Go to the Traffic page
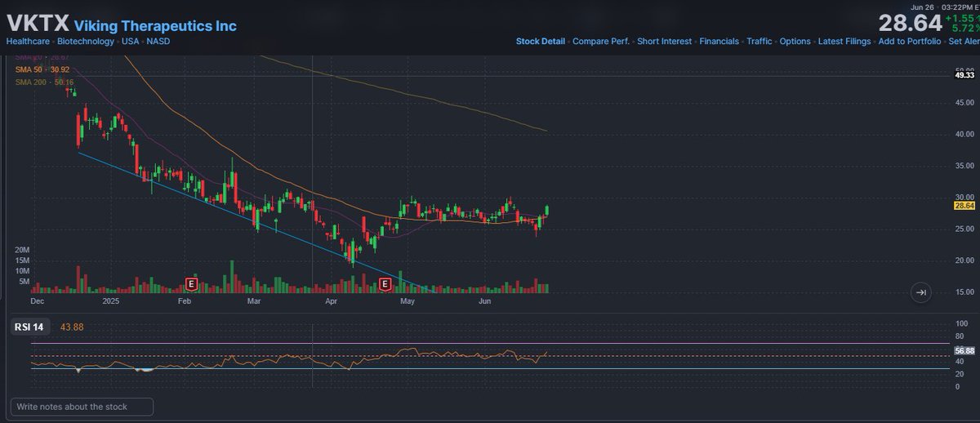This screenshot has height=423, width=980. pos(759,42)
